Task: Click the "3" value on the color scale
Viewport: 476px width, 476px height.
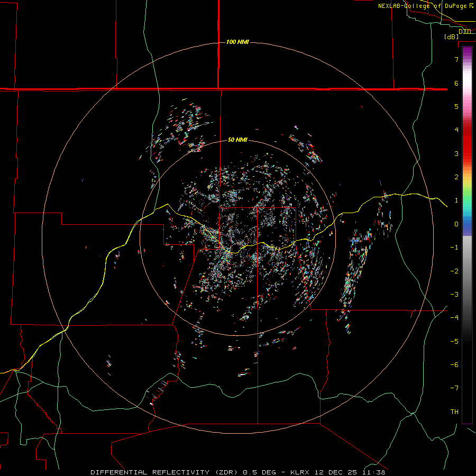Action: pyautogui.click(x=456, y=153)
